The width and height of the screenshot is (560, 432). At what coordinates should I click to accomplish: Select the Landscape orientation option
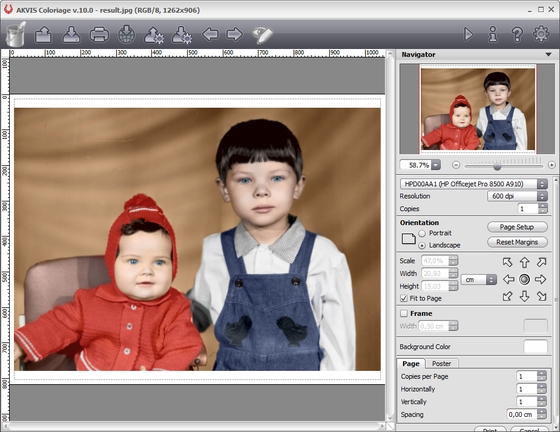422,245
